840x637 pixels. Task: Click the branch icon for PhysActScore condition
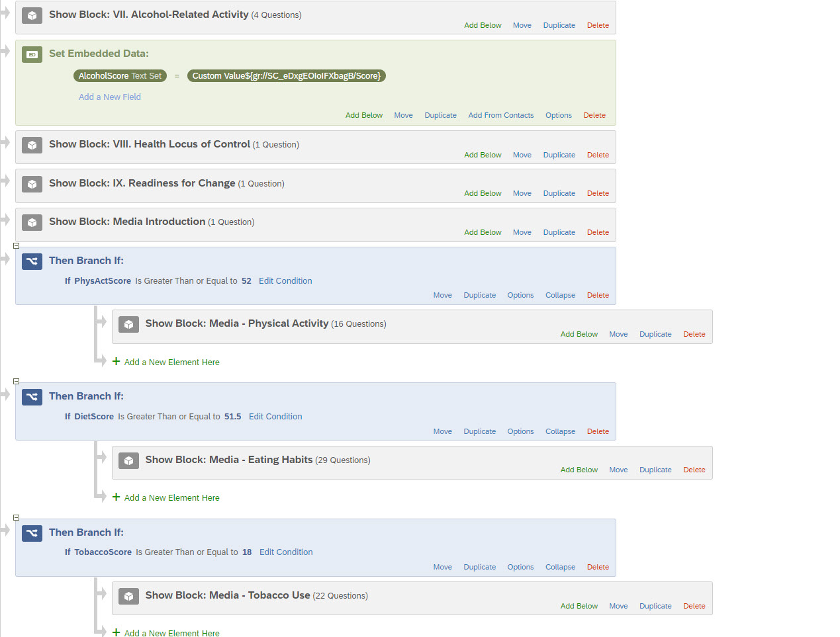32,261
